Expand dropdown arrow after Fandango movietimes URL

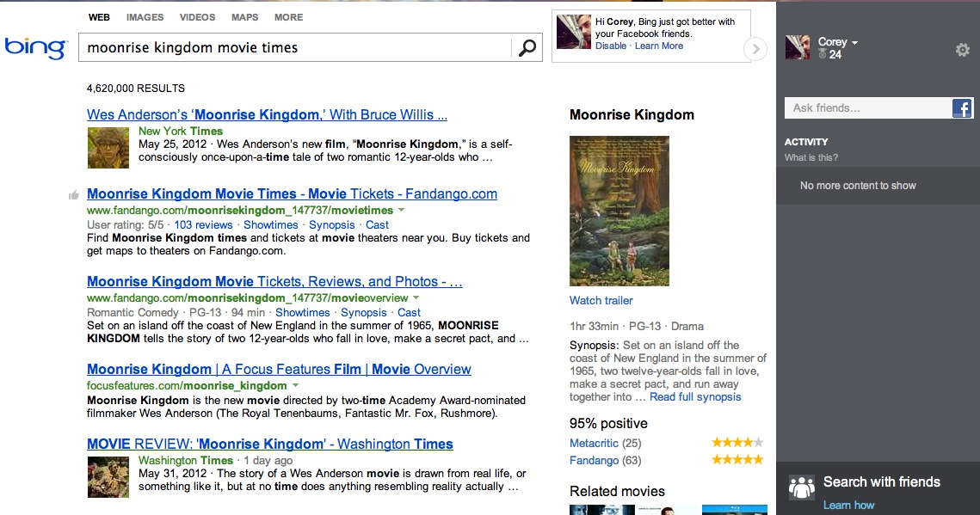pos(402,211)
